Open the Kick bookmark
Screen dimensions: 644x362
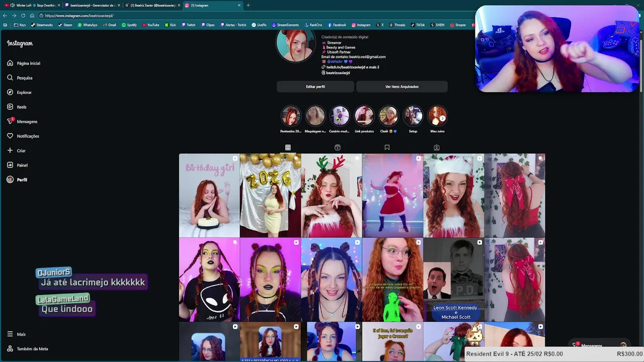tap(171, 25)
